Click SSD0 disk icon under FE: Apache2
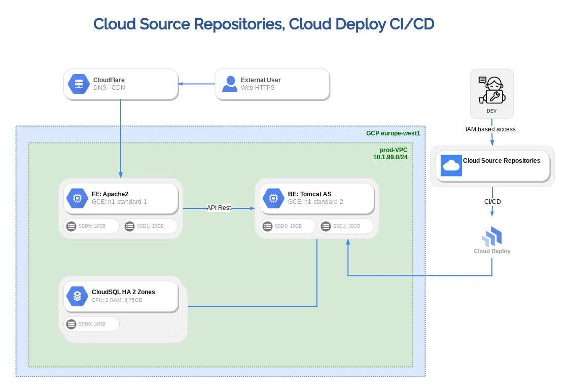 [x=71, y=226]
